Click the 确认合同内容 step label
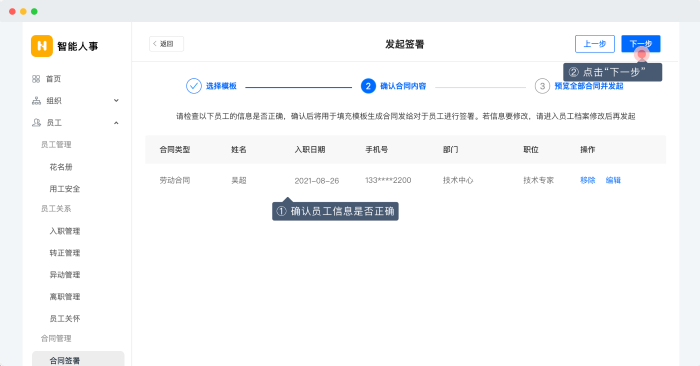Viewport: 700px width, 366px height. [x=403, y=86]
